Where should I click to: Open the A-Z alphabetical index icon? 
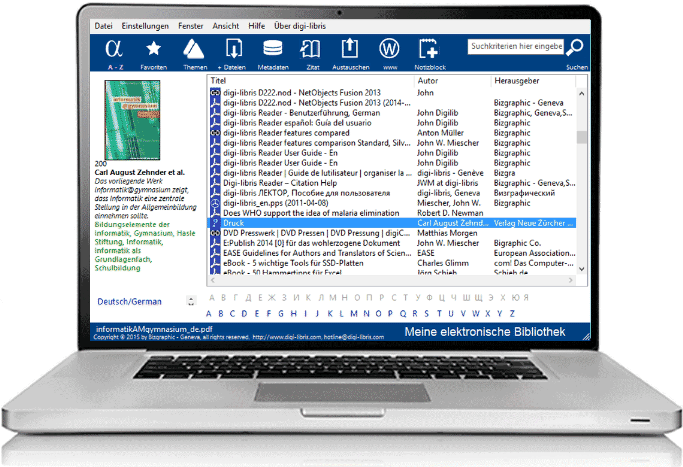click(x=115, y=49)
